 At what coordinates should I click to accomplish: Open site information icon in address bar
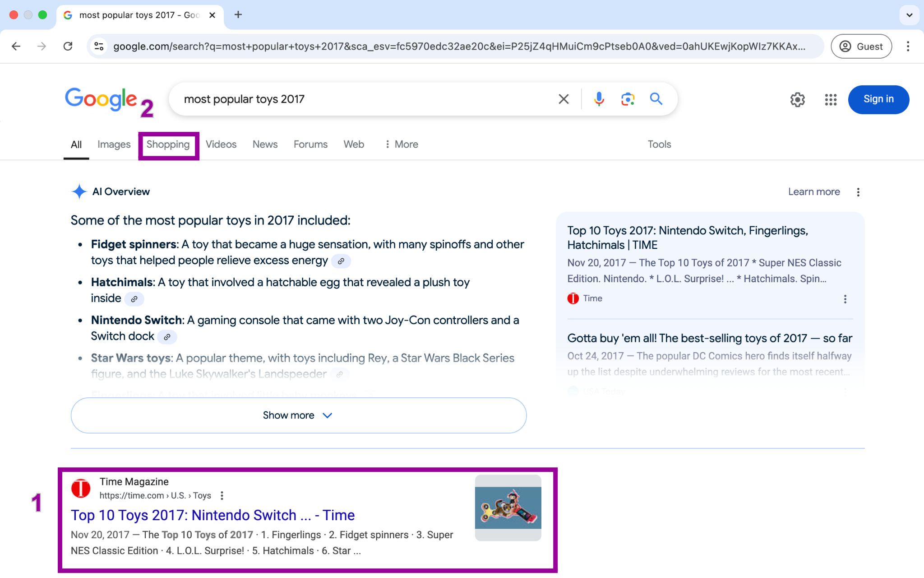pyautogui.click(x=99, y=46)
